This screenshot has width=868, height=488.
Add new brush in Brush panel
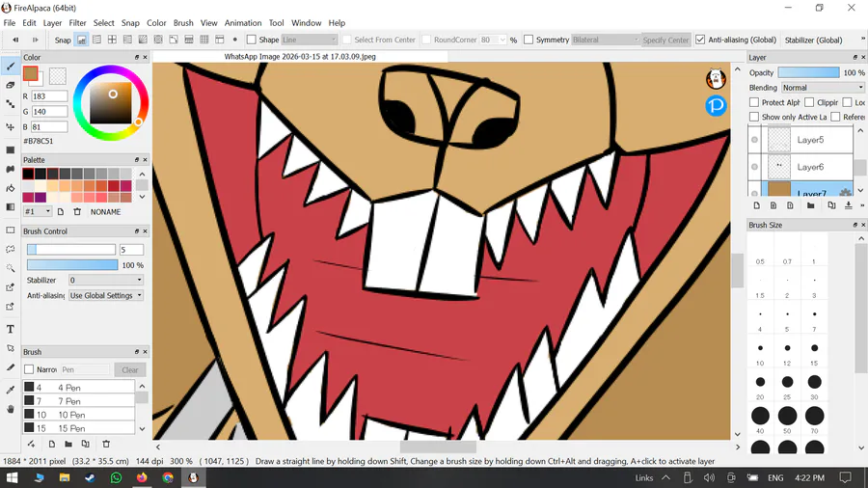[x=51, y=444]
